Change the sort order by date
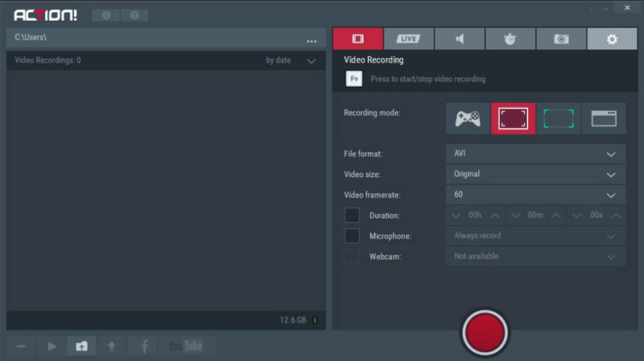Viewport: 644px width, 361px height. [x=291, y=60]
